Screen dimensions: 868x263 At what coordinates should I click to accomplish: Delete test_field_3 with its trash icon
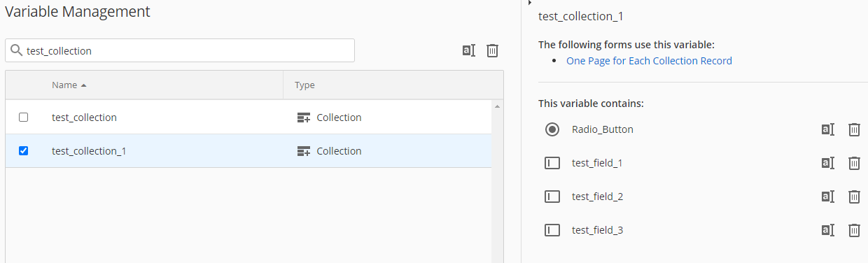pyautogui.click(x=854, y=230)
